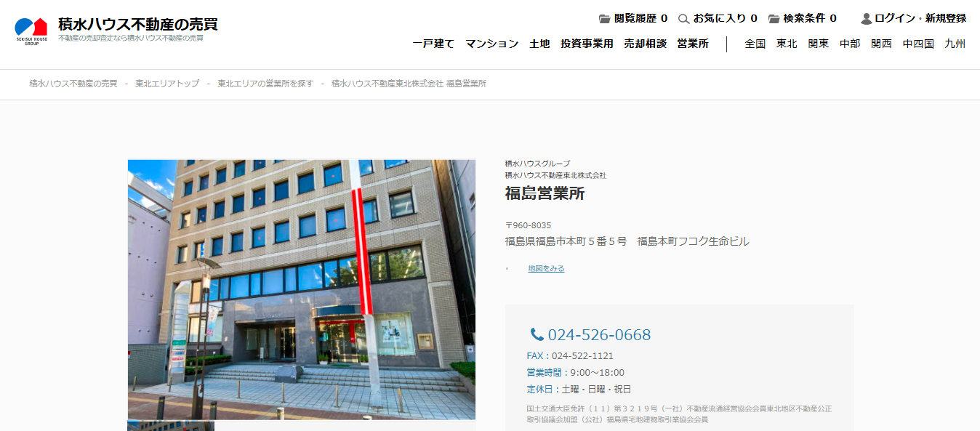This screenshot has height=431, width=980.
Task: Open the 閲覧履歴 folder icon
Action: click(x=604, y=19)
